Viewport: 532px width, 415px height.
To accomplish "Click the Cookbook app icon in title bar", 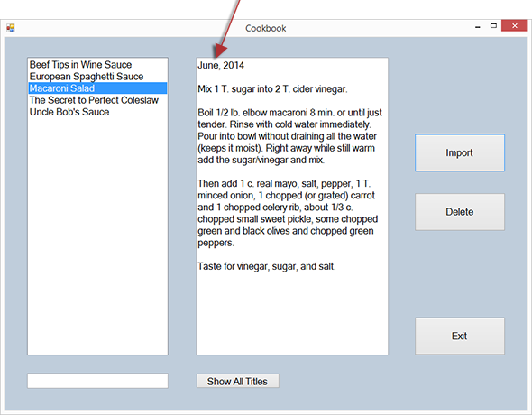I will pyautogui.click(x=11, y=28).
